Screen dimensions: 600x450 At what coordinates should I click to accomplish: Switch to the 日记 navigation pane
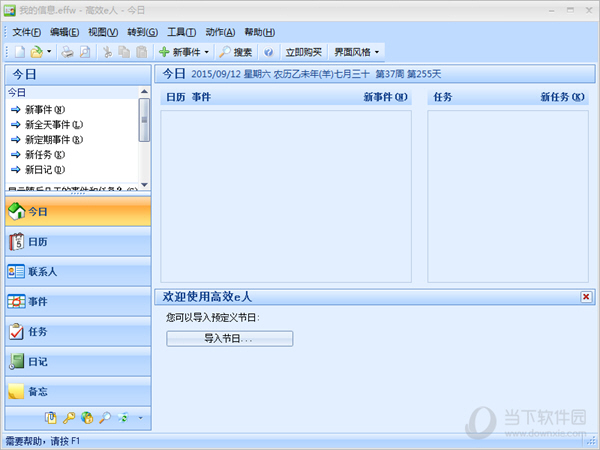click(x=78, y=362)
